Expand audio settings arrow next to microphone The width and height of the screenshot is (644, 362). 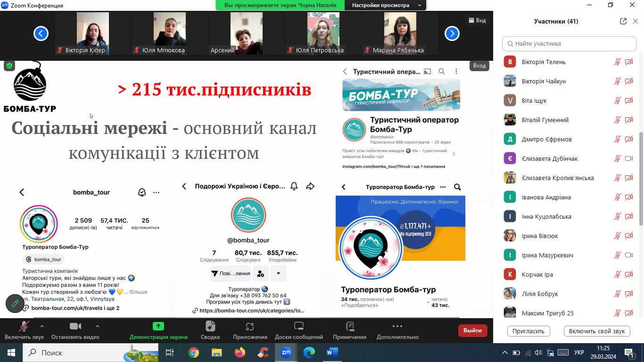[42, 326]
